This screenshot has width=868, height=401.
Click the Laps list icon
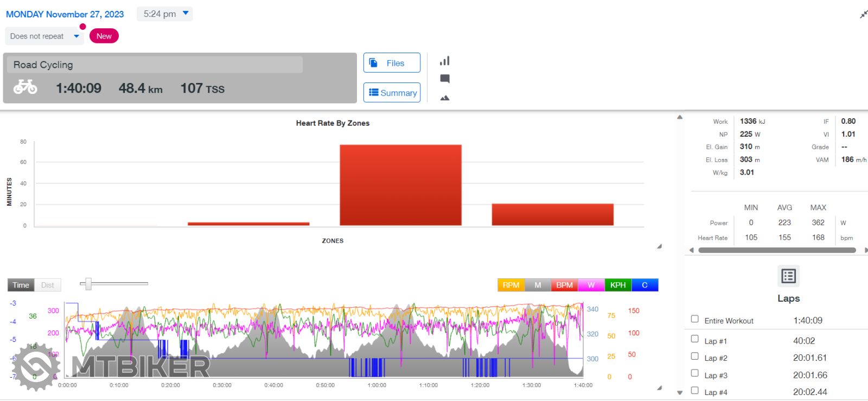coord(788,276)
